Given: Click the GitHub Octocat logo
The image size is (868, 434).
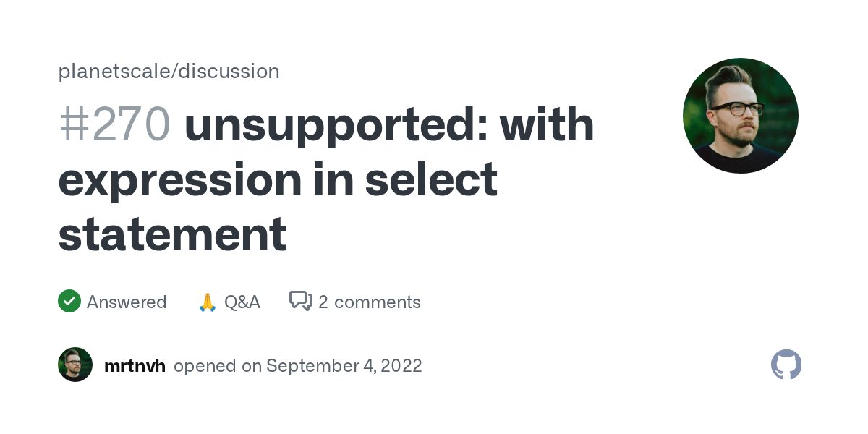Looking at the screenshot, I should [786, 365].
